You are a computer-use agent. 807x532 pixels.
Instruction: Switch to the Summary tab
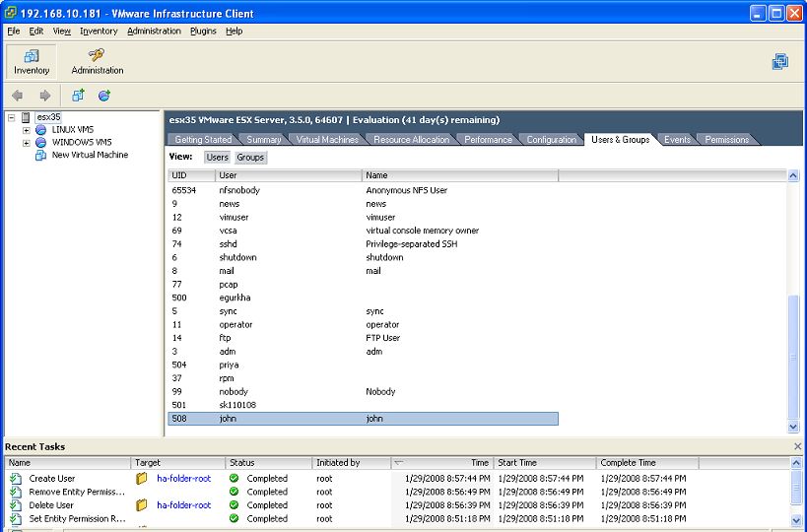click(263, 140)
